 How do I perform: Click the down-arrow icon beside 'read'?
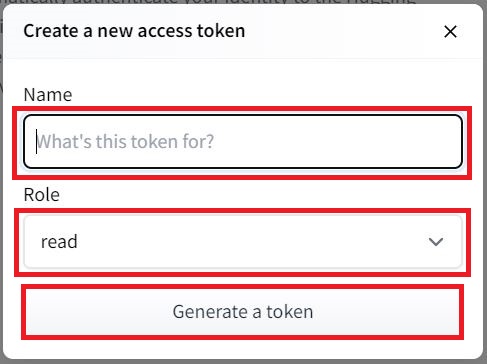[436, 242]
